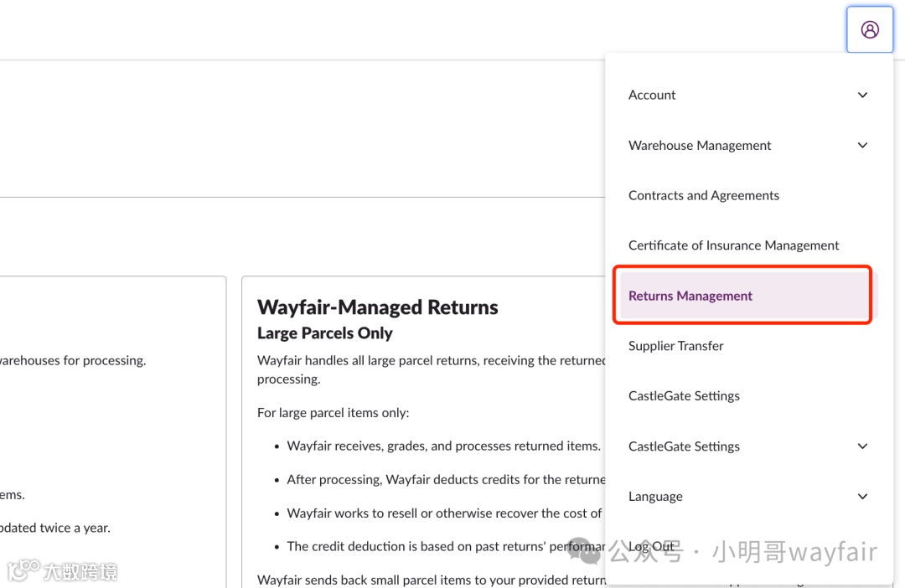This screenshot has width=905, height=588.
Task: Click the 'Wayfair handles all large parcel returns' paragraph
Action: point(432,370)
